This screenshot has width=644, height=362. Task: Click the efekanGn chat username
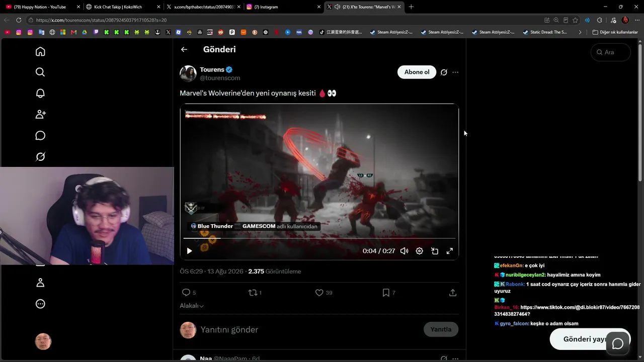(511, 265)
